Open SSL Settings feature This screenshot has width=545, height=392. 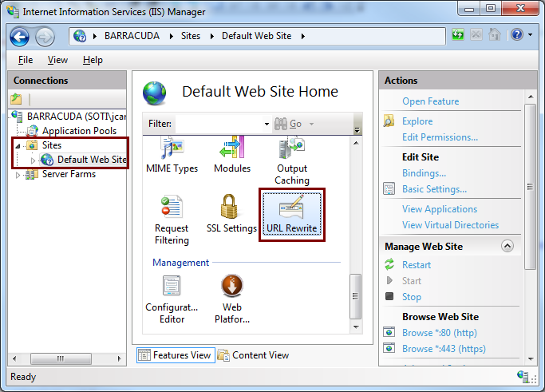[231, 214]
